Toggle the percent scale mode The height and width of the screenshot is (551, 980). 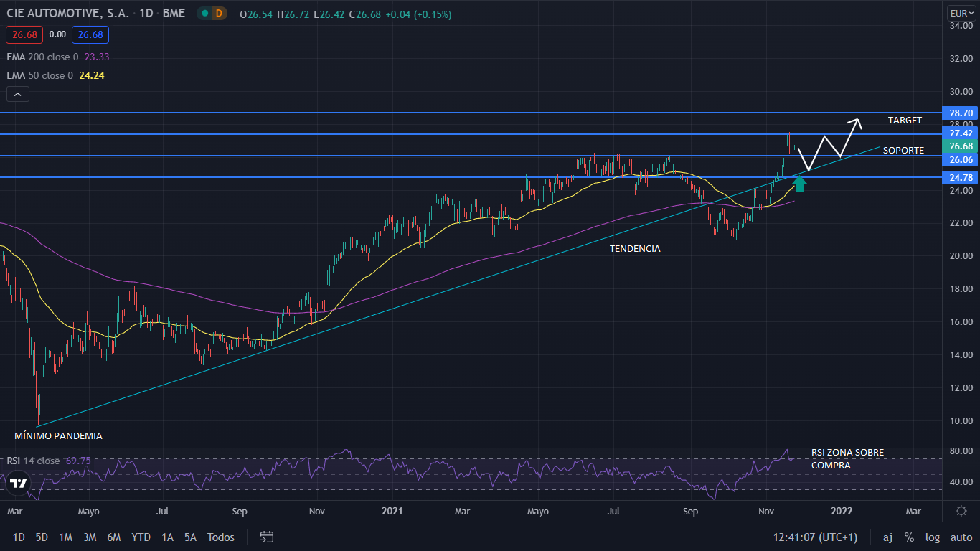coord(909,537)
